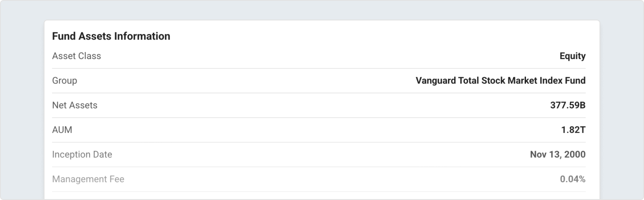Click the Net Assets label
The image size is (644, 200).
click(75, 105)
